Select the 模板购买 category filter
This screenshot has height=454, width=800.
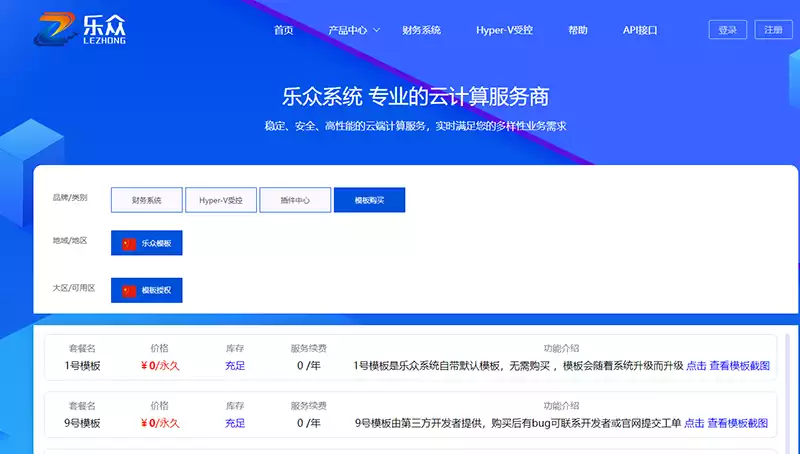click(x=369, y=200)
